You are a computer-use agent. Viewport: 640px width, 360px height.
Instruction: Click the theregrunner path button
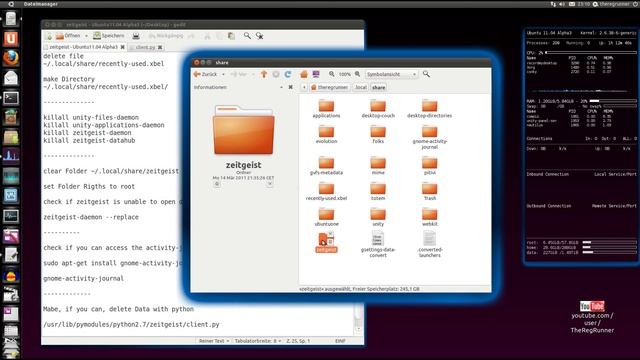329,87
